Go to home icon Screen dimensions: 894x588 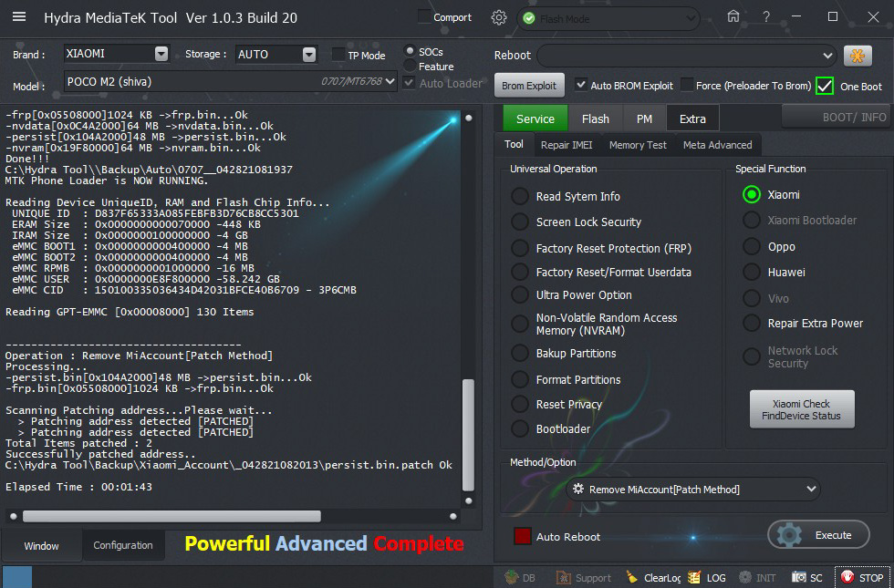733,16
